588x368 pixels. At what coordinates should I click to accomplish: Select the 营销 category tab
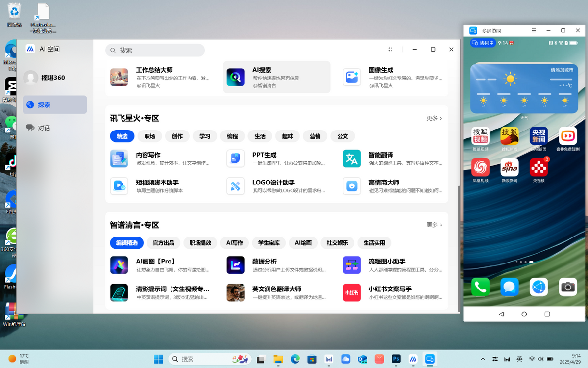pyautogui.click(x=315, y=136)
